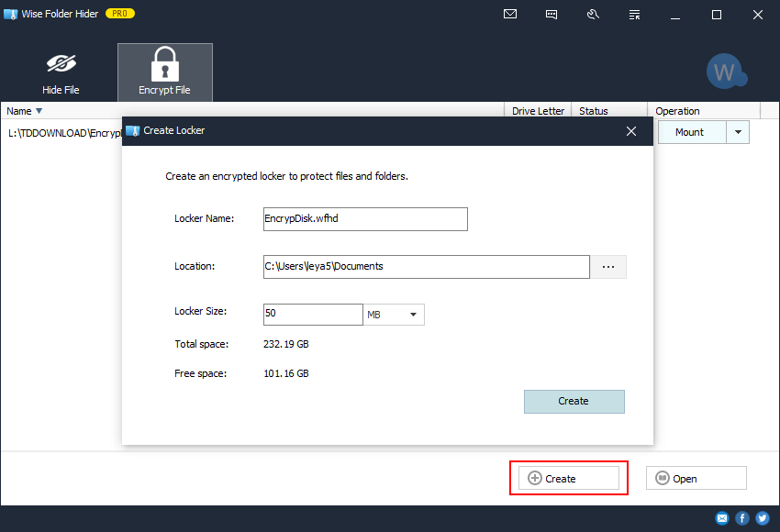Close the Create Locker dialog
Screen dimensions: 780x532
coord(631,131)
